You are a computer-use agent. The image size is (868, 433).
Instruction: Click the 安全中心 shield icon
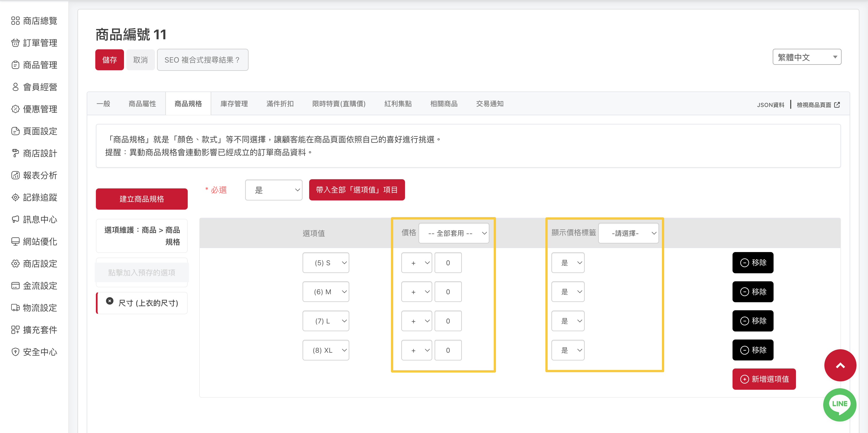tap(15, 352)
